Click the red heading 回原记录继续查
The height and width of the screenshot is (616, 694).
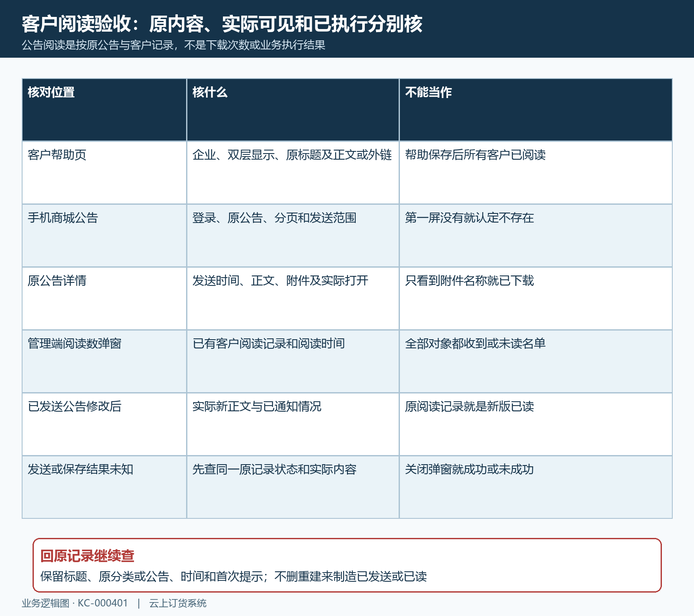point(87,556)
